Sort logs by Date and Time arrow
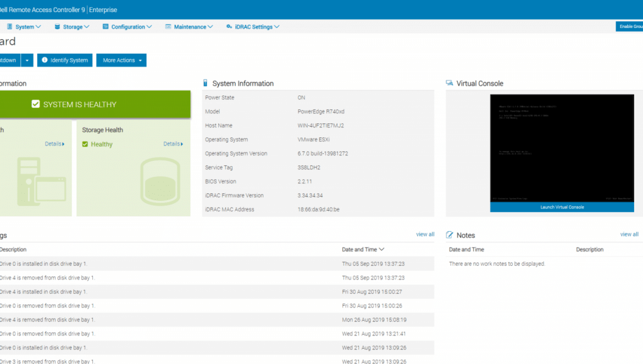Image resolution: width=643 pixels, height=364 pixels. point(382,249)
